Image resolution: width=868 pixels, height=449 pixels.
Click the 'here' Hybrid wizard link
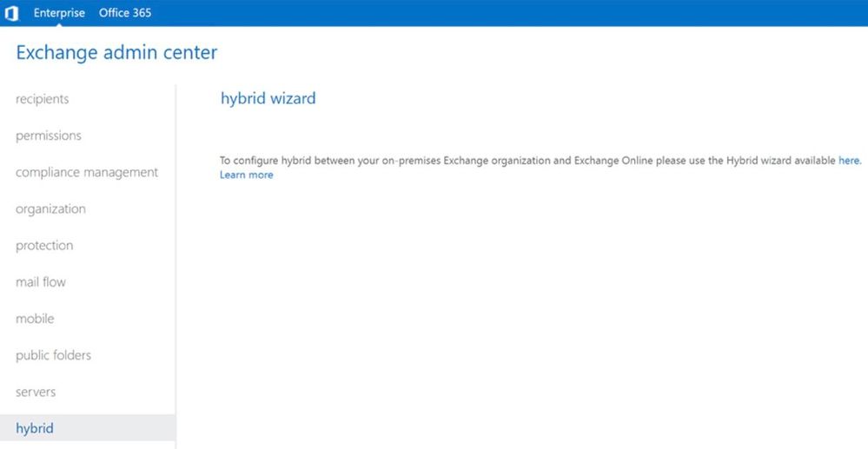849,161
